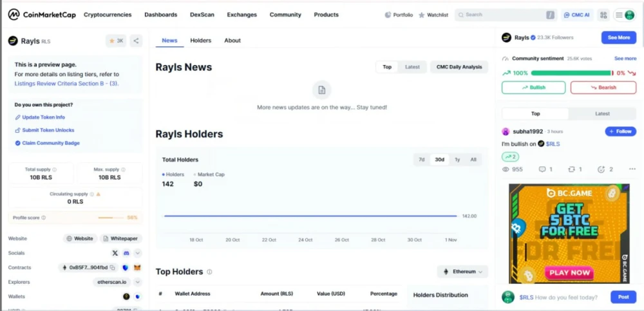644x311 pixels.
Task: Click the Update Token Info link
Action: (x=43, y=117)
